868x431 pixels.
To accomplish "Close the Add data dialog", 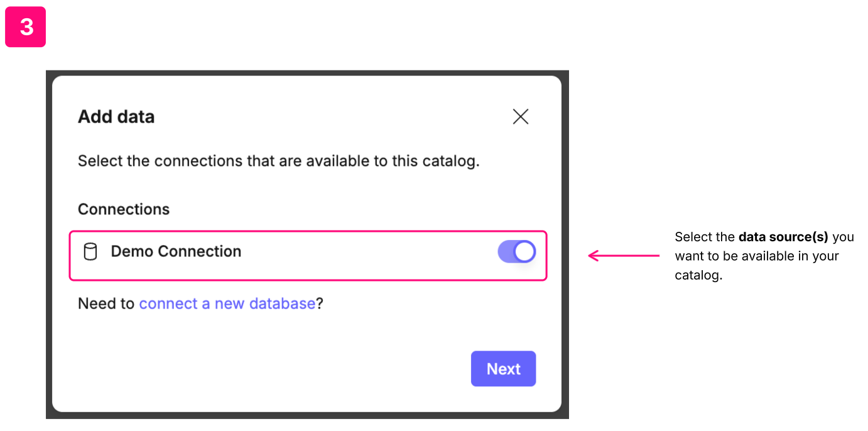I will point(520,117).
